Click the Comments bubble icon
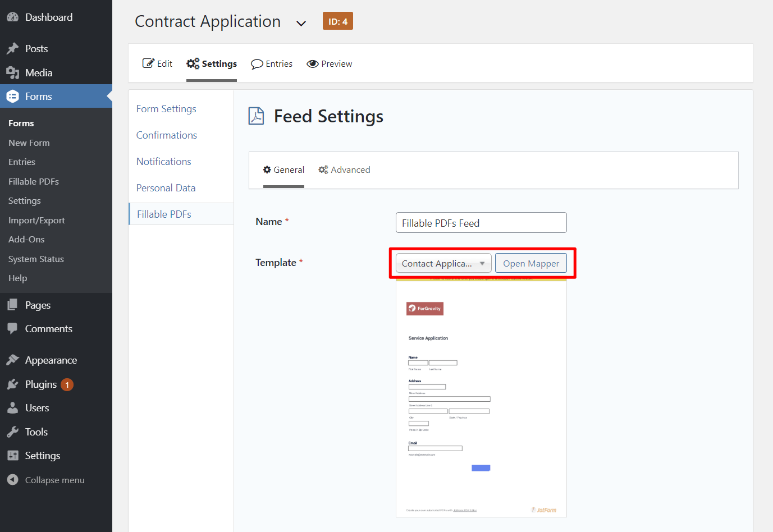Viewport: 773px width, 532px height. coord(12,328)
